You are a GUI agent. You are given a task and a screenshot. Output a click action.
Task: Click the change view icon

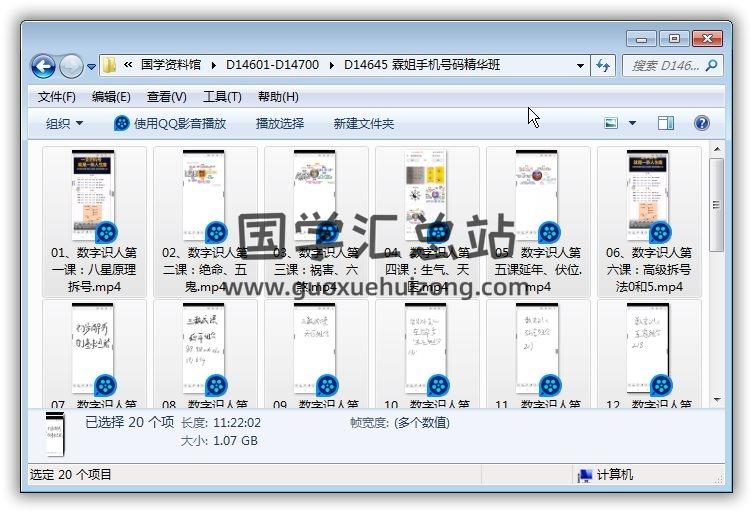611,123
